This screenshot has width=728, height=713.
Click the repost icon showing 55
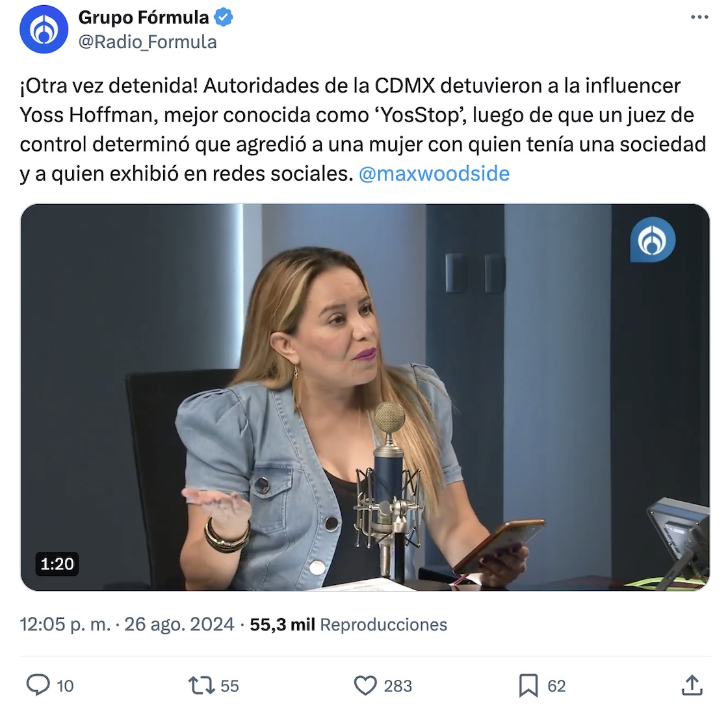pyautogui.click(x=201, y=686)
